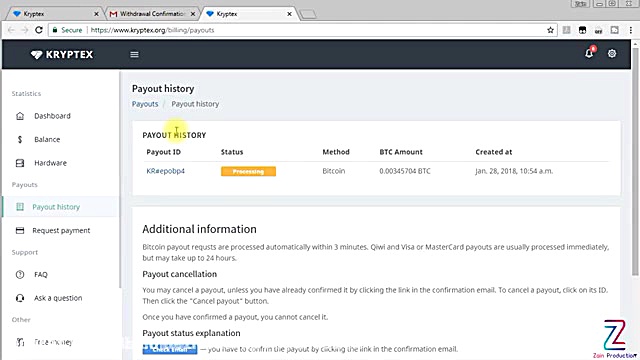
Task: Open a new browser tab
Action: pyautogui.click(x=308, y=15)
